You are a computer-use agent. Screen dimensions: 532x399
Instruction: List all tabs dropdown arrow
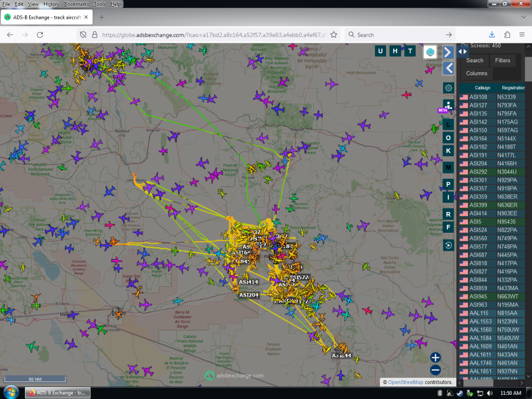click(x=523, y=17)
